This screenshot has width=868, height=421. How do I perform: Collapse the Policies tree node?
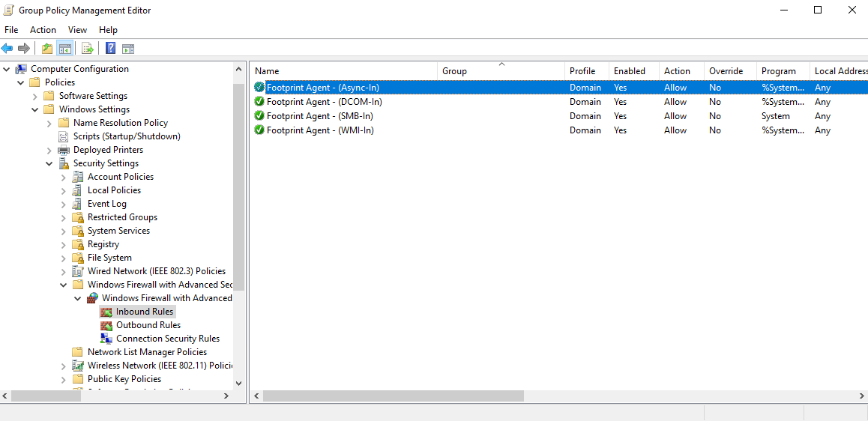click(x=21, y=82)
